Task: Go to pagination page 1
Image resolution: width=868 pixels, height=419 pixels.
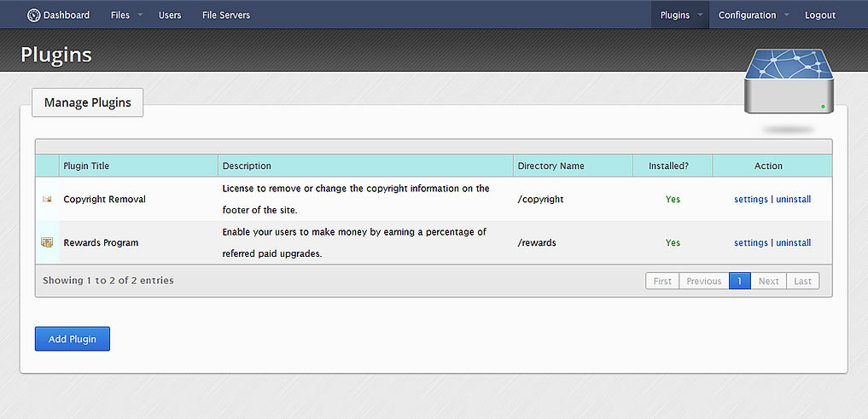Action: coord(740,281)
